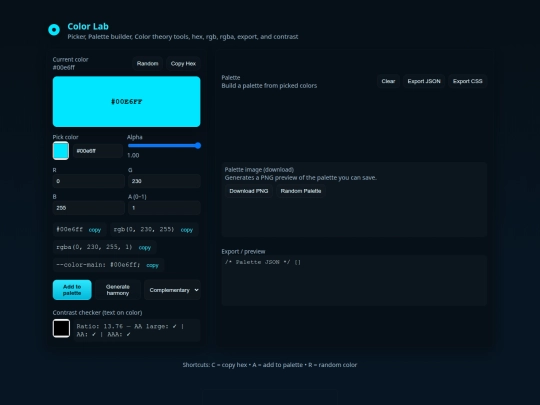Click the A (0–1) input field
The width and height of the screenshot is (540, 405).
164,208
